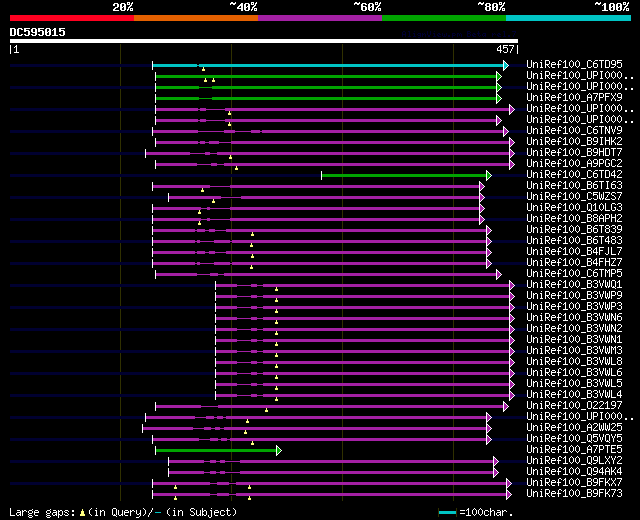The height and width of the screenshot is (520, 640).
Task: Select the UniRef100_B3VWP9 label
Action: coord(574,296)
